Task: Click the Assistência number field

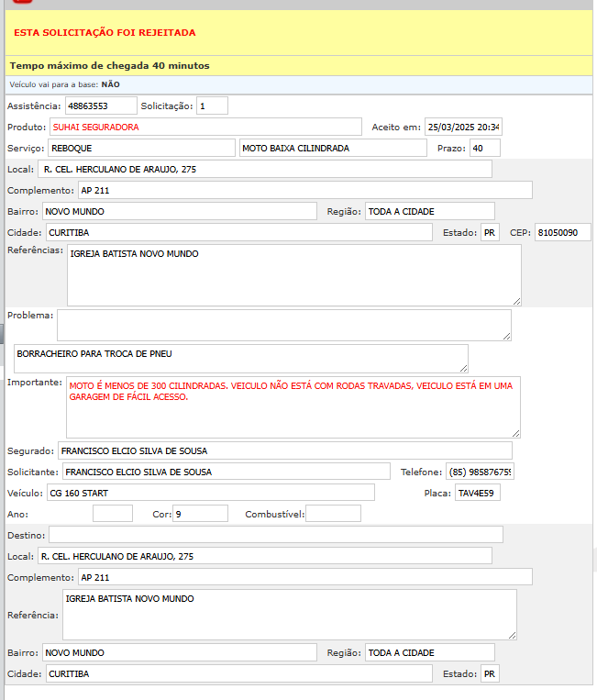Action: [101, 106]
